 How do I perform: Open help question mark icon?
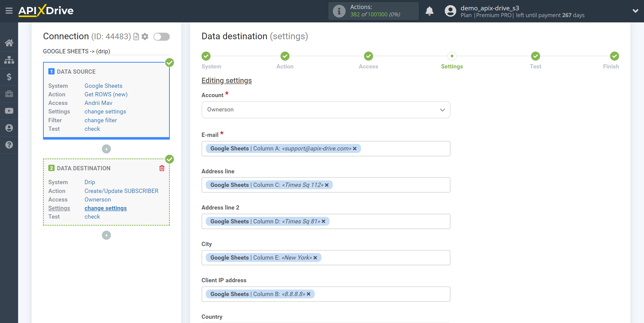point(9,145)
